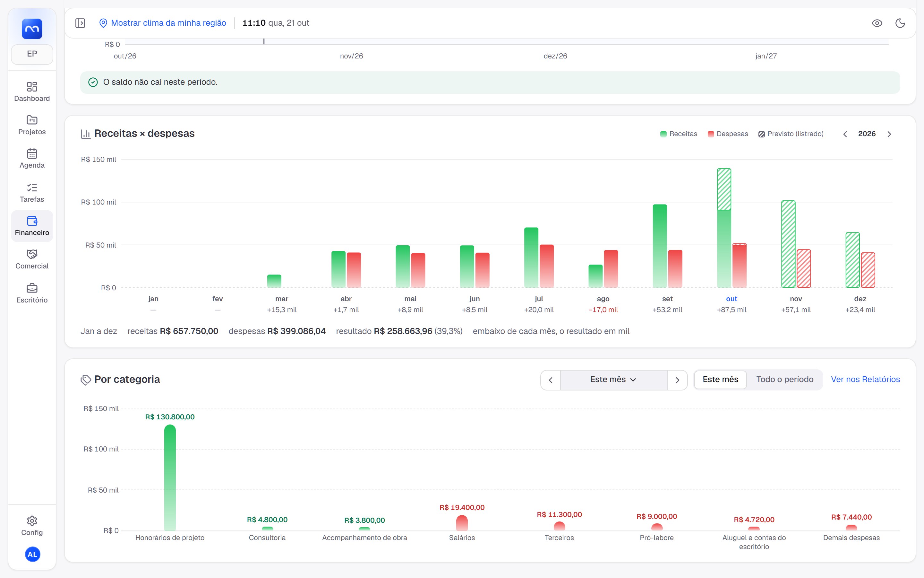Screen dimensions: 924x578
Task: Go to next month in Por categoria
Action: (x=677, y=380)
